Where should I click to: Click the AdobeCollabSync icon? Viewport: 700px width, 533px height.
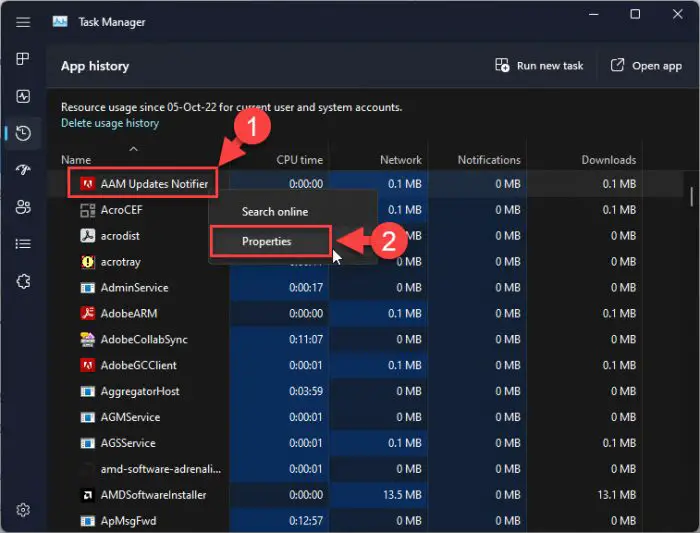(x=88, y=339)
